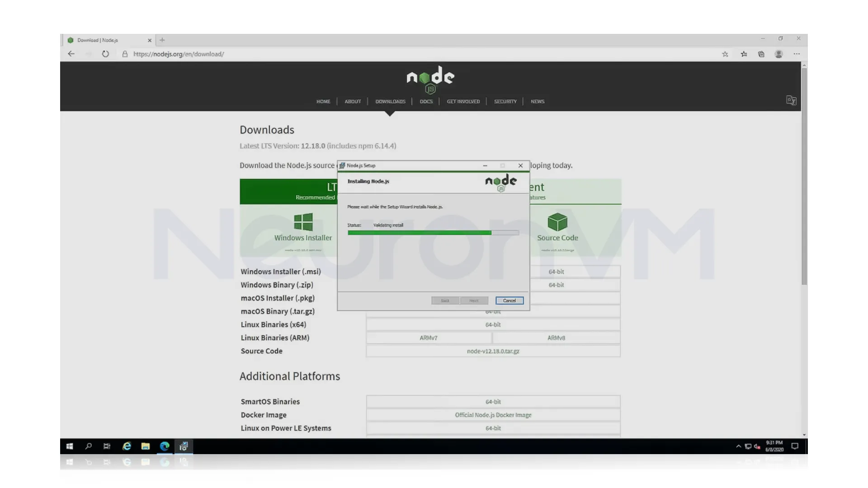Click the scrollbar down arrow
Viewport: 868px width, 488px height.
[x=804, y=435]
